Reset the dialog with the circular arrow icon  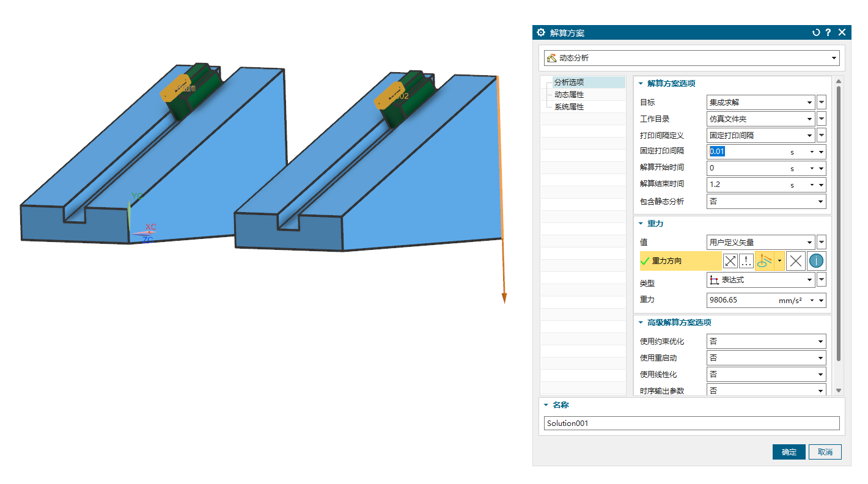[815, 32]
